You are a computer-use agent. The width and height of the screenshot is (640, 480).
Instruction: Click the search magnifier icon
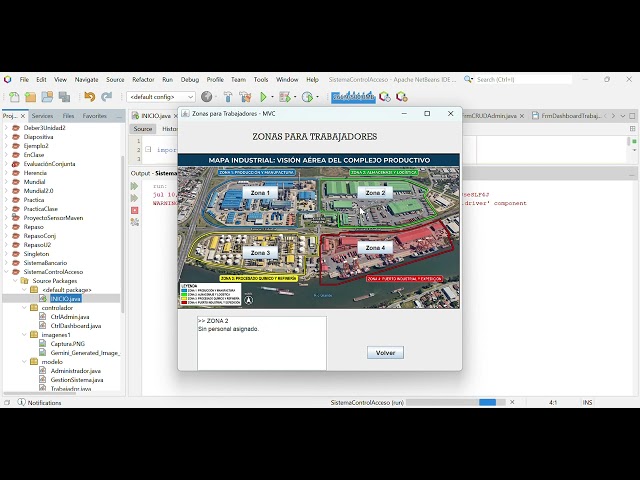468,79
